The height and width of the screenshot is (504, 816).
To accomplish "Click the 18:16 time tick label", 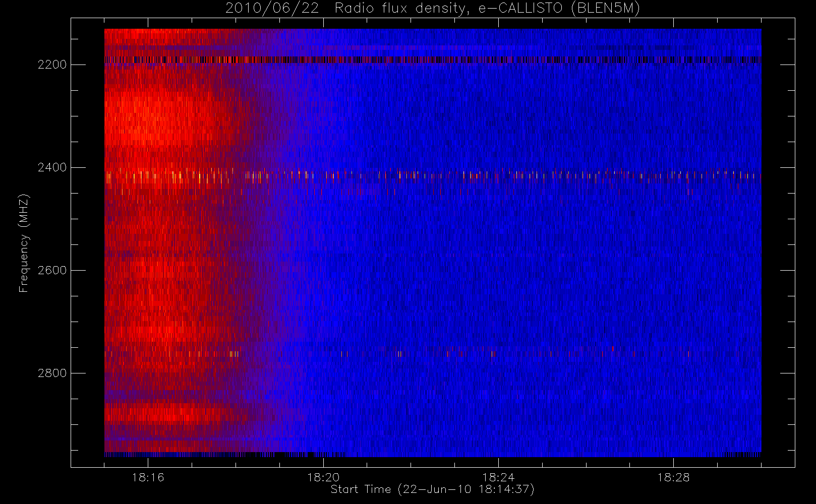I will (148, 477).
